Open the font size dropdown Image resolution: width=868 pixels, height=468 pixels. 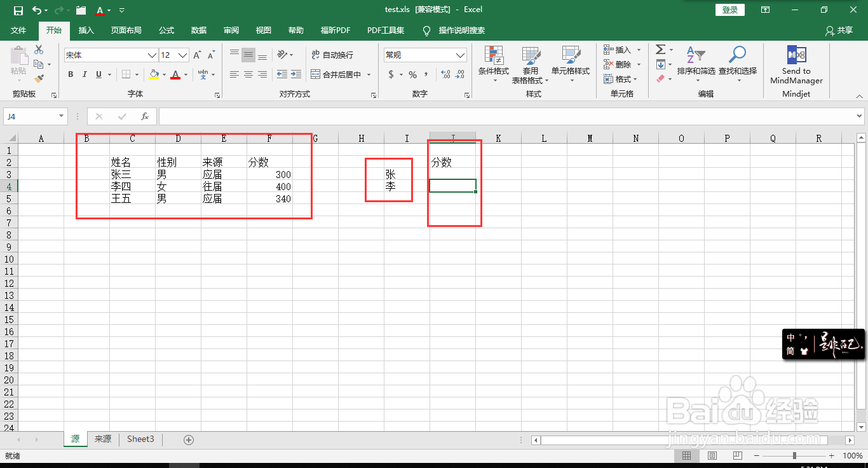(183, 55)
